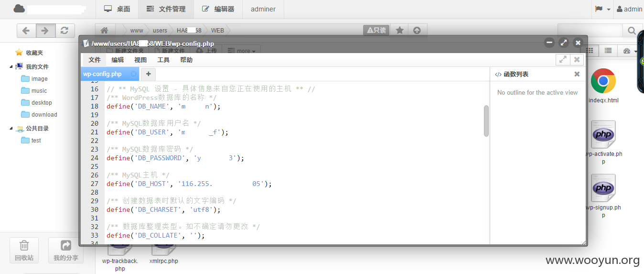Open editor 帮助 menu
This screenshot has height=274, width=644.
tap(186, 60)
